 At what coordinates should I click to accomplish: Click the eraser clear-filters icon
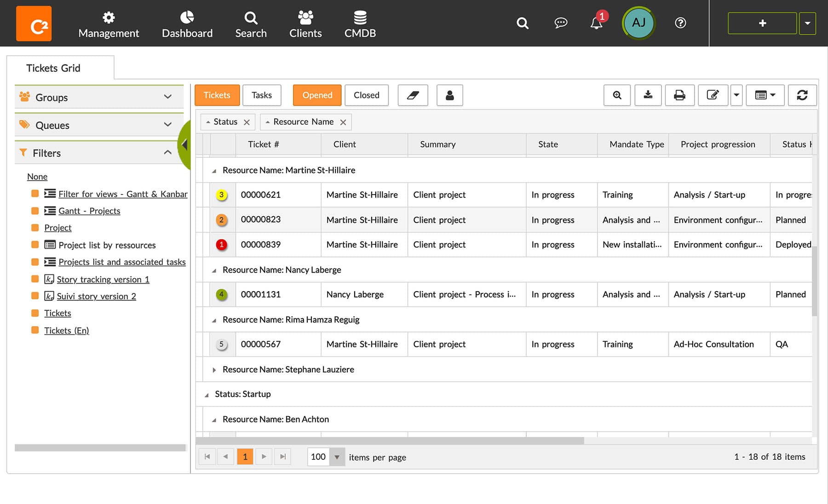pyautogui.click(x=413, y=95)
